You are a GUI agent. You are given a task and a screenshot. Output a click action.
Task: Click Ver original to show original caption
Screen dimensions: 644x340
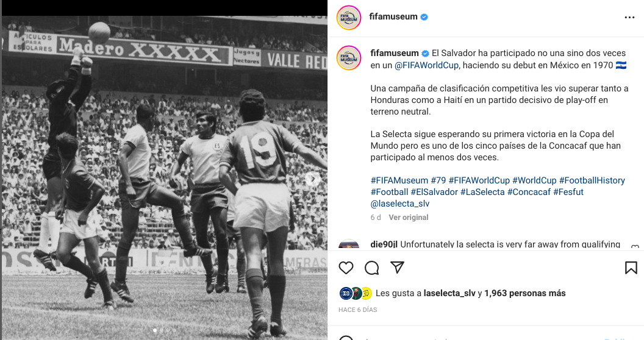[x=408, y=218]
